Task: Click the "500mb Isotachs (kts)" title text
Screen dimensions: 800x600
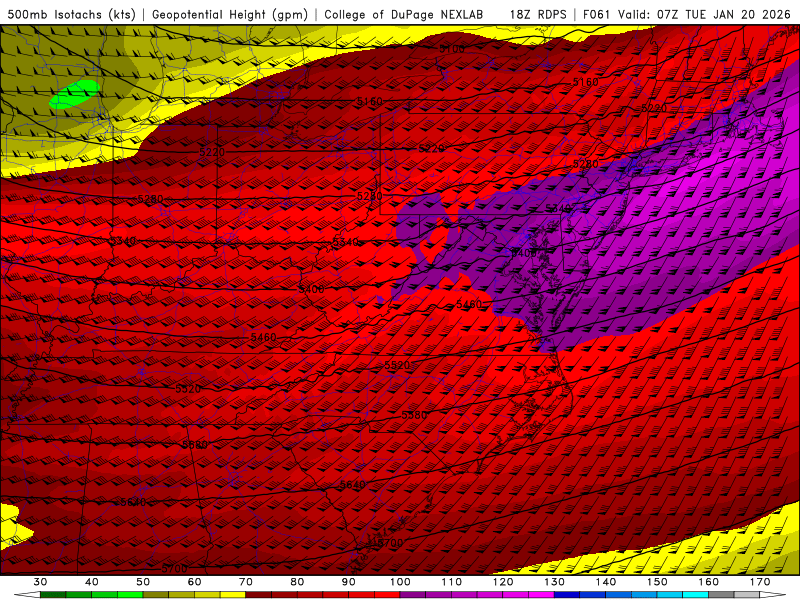Action: click(x=71, y=14)
